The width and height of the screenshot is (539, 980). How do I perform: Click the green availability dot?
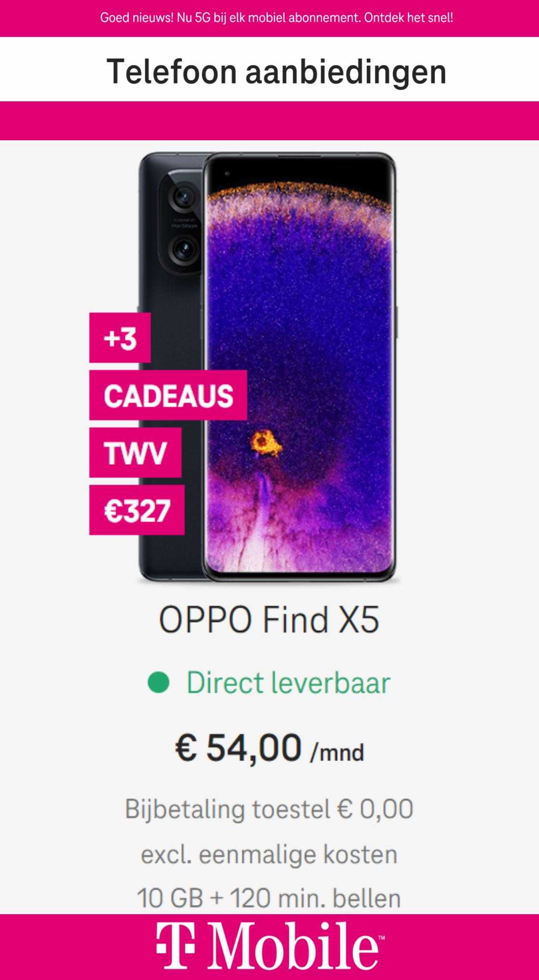pos(158,683)
